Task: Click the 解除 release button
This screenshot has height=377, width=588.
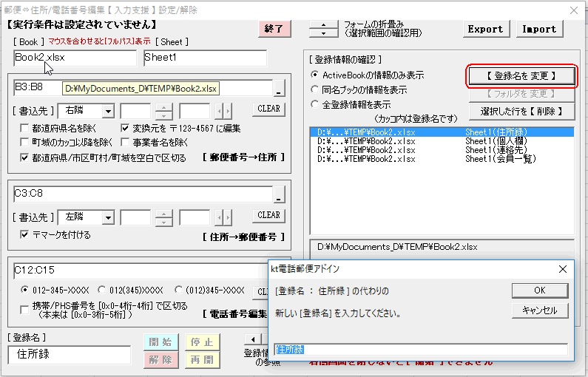Action: point(161,360)
